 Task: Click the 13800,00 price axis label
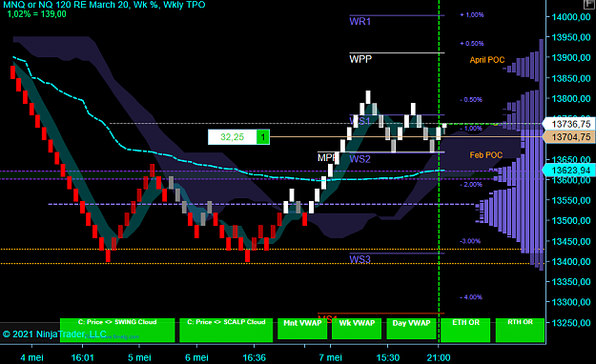(x=571, y=99)
